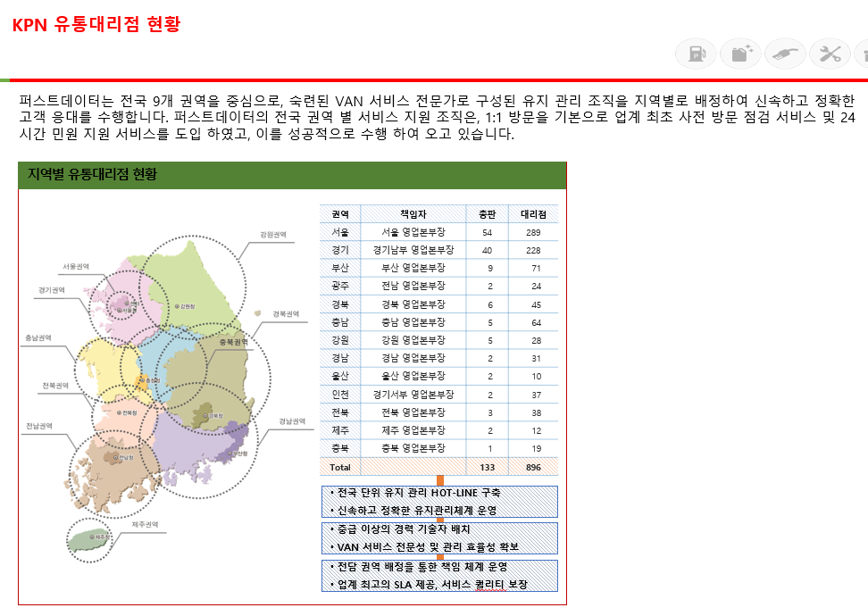
Task: Select the '전북 영업본부장' table cell
Action: pos(413,412)
